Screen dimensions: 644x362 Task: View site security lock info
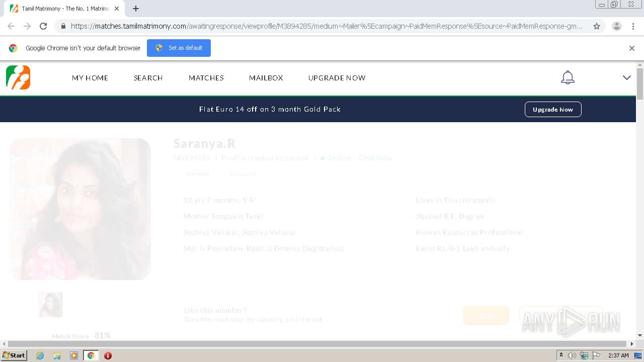(x=62, y=26)
